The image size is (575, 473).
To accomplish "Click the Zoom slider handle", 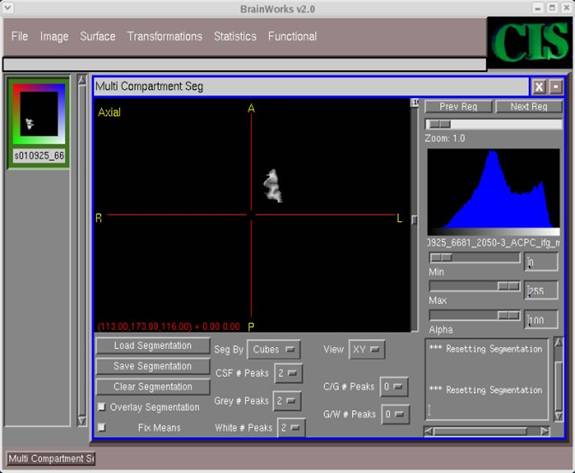I will [439, 124].
